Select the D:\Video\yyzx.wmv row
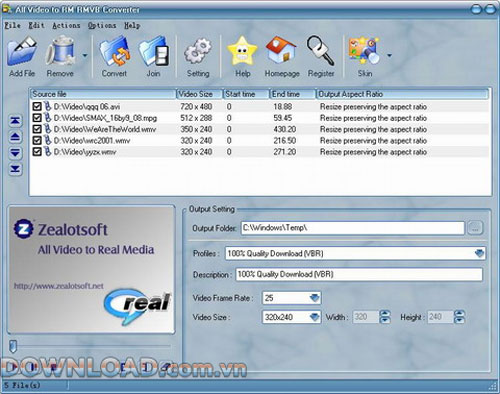500x394 pixels. pos(260,152)
